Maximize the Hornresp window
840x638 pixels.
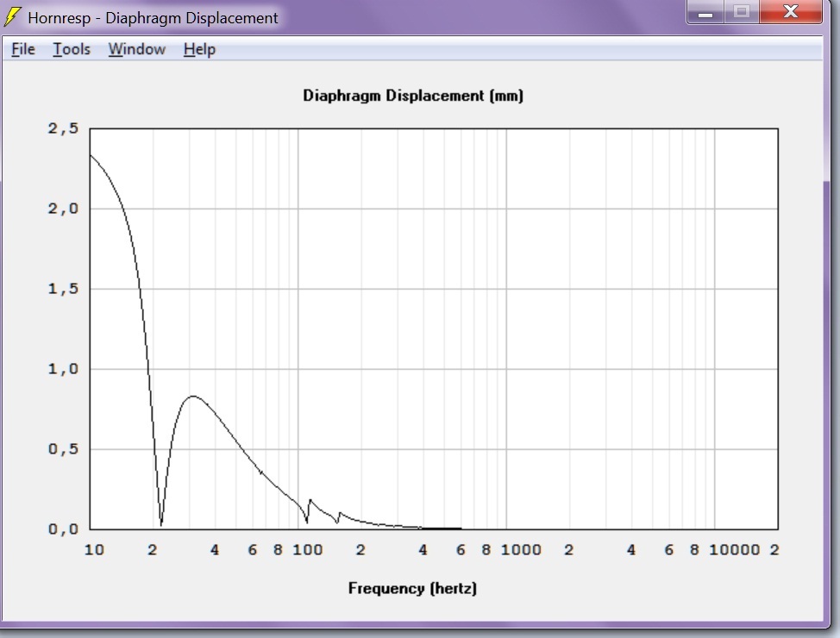(742, 12)
